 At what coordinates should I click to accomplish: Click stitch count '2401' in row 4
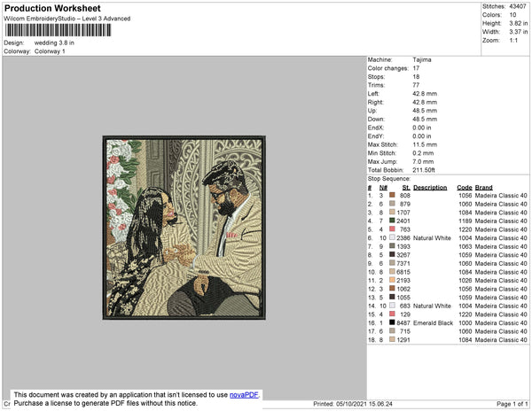click(x=403, y=221)
